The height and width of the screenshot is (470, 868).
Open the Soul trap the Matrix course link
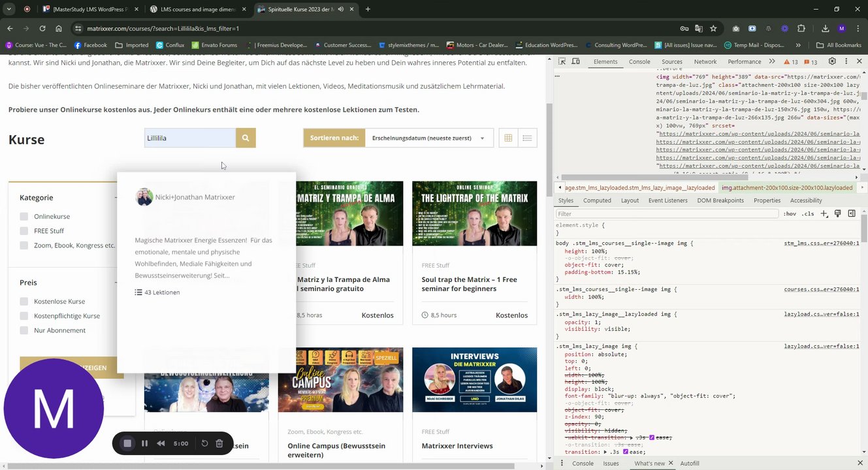tap(470, 284)
